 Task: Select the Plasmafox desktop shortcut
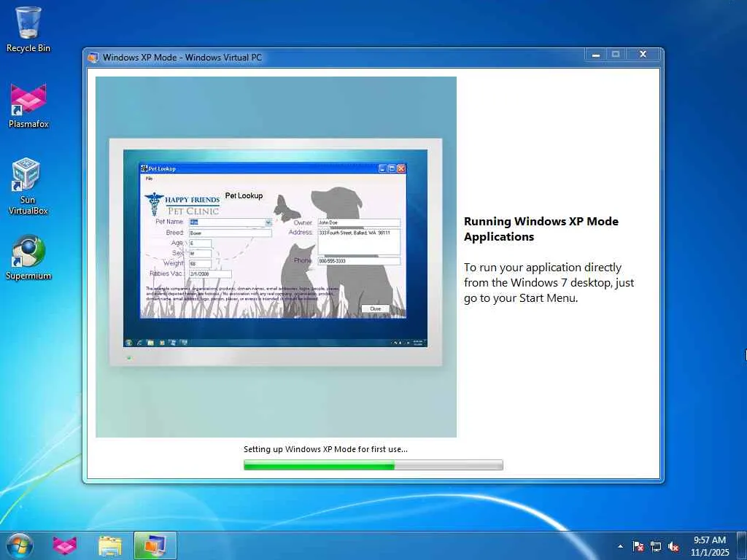[28, 106]
